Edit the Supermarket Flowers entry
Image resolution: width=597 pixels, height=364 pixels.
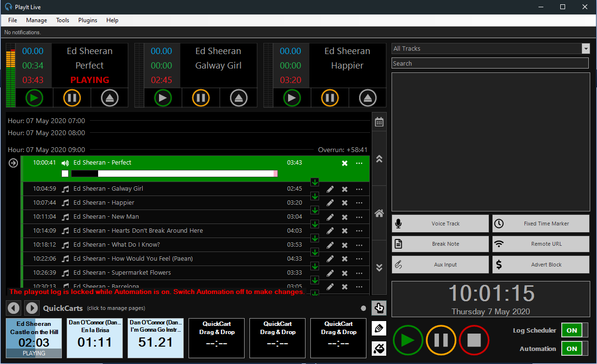click(330, 273)
